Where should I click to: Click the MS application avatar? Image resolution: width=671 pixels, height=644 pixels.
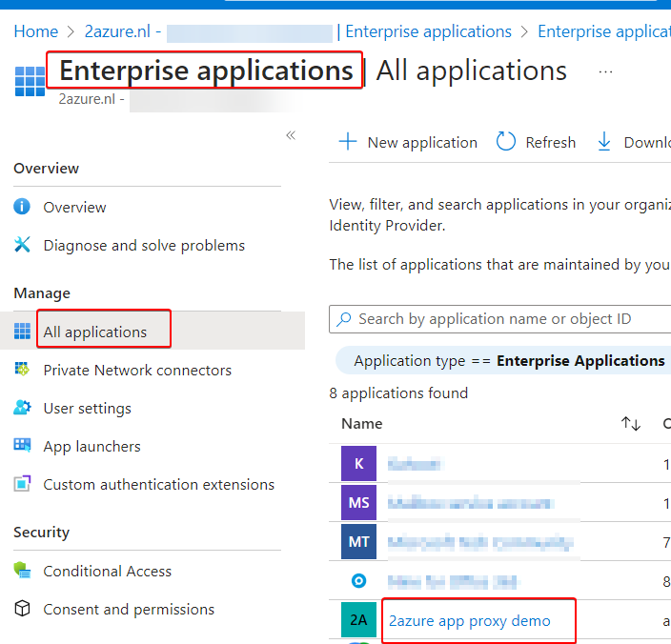pos(358,502)
